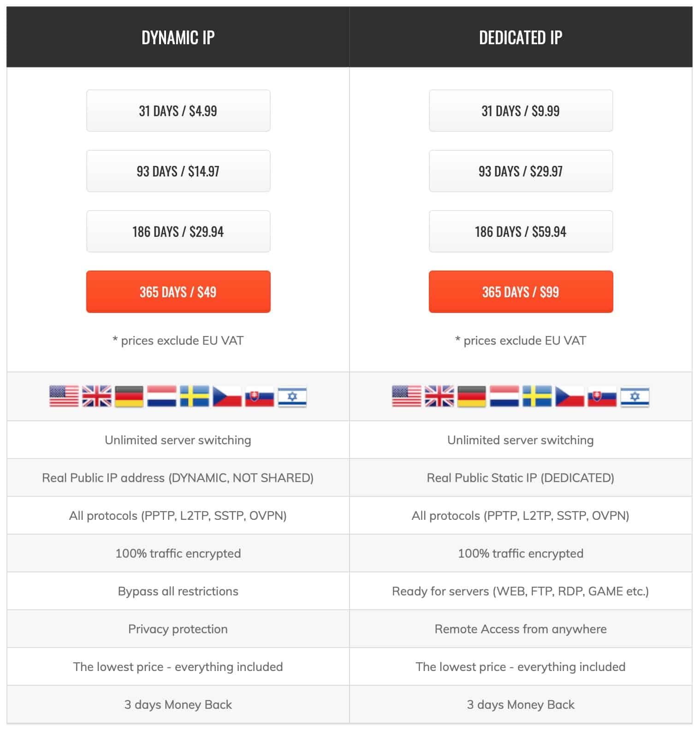Viewport: 700px width, 730px height.
Task: Select the Czech flag under Dedicated IP
Action: [570, 396]
